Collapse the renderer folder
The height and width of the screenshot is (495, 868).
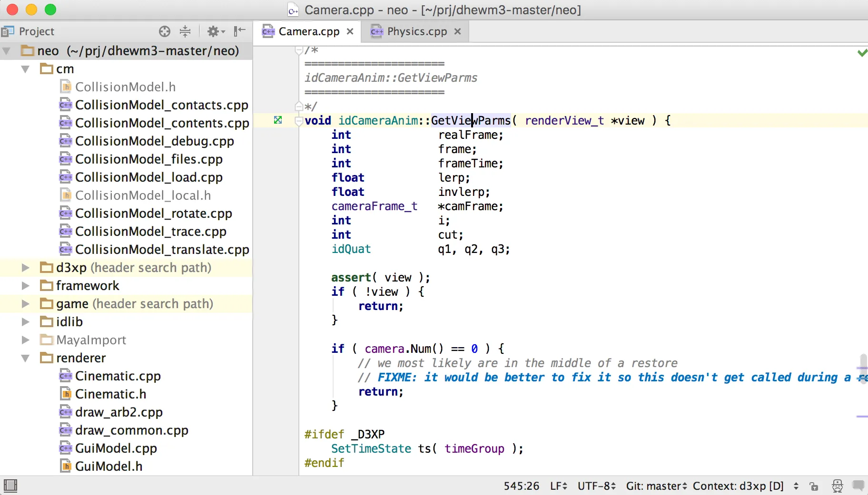click(26, 358)
